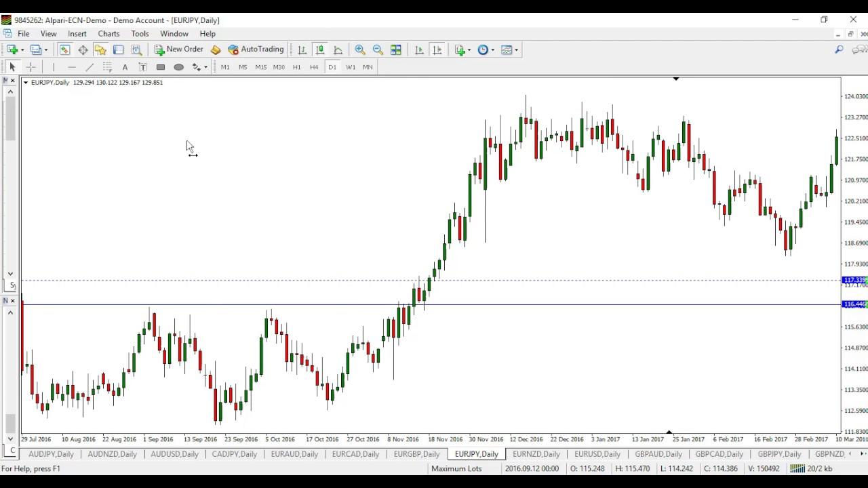Select the Ellipse drawing tool
The width and height of the screenshot is (868, 488).
tap(179, 67)
